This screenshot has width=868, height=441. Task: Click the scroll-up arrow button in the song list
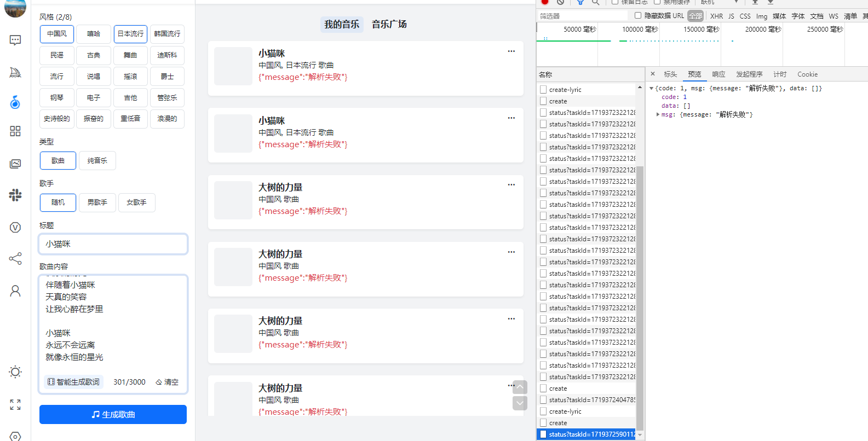coord(520,387)
